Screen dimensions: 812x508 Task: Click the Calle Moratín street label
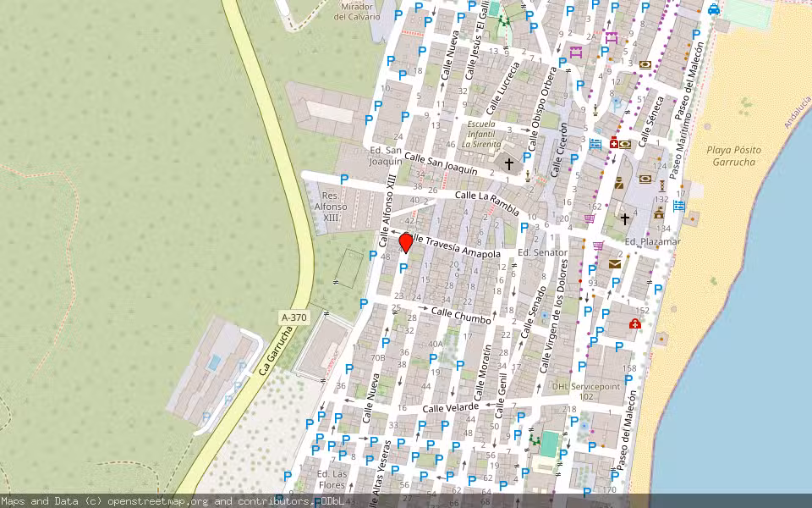click(482, 373)
